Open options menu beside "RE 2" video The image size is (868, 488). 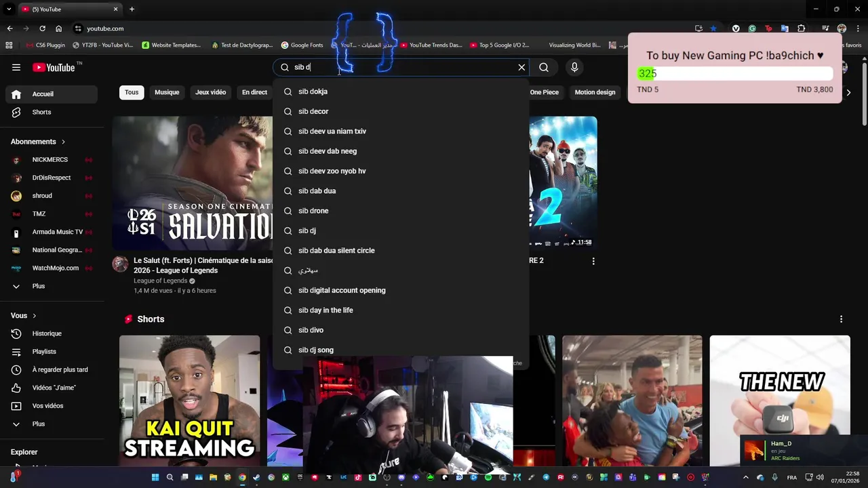593,261
